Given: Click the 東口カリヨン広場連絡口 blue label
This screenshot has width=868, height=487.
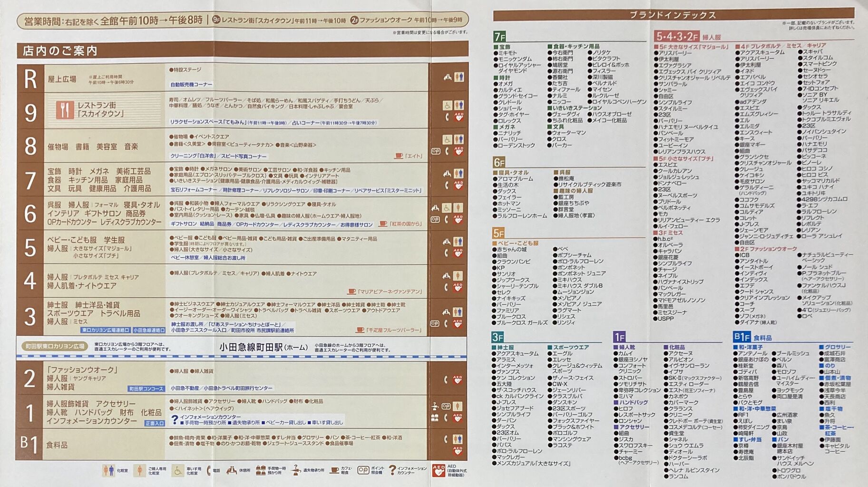Looking at the screenshot, I should 105,330.
